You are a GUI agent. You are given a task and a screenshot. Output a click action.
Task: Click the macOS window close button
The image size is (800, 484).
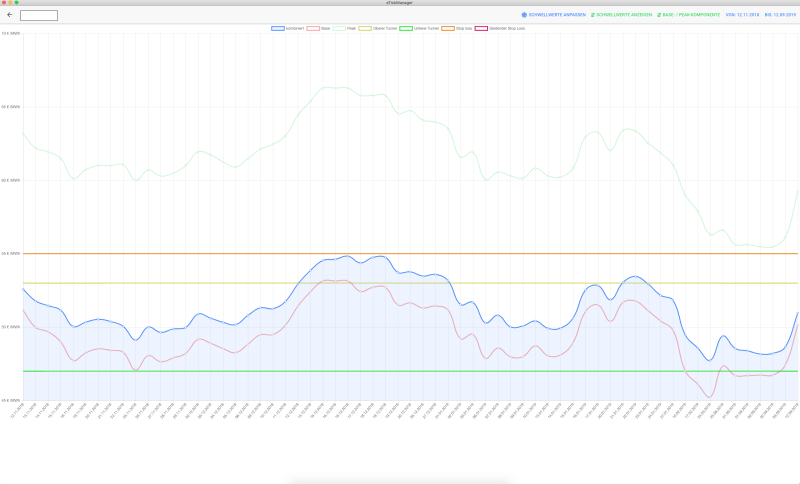(5, 3)
